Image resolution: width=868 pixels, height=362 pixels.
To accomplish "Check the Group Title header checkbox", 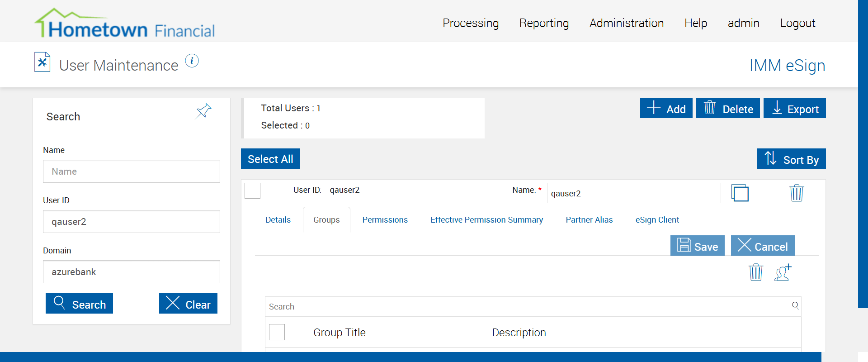I will [277, 332].
